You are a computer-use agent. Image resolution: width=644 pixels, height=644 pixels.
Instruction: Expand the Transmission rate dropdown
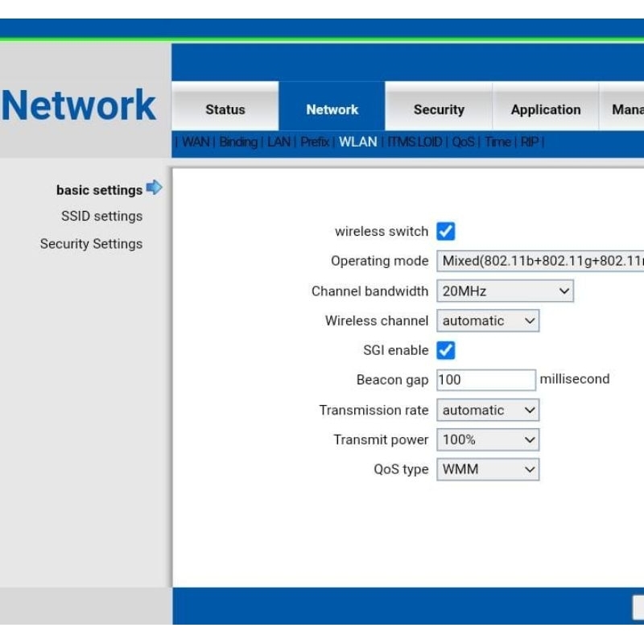pos(487,410)
